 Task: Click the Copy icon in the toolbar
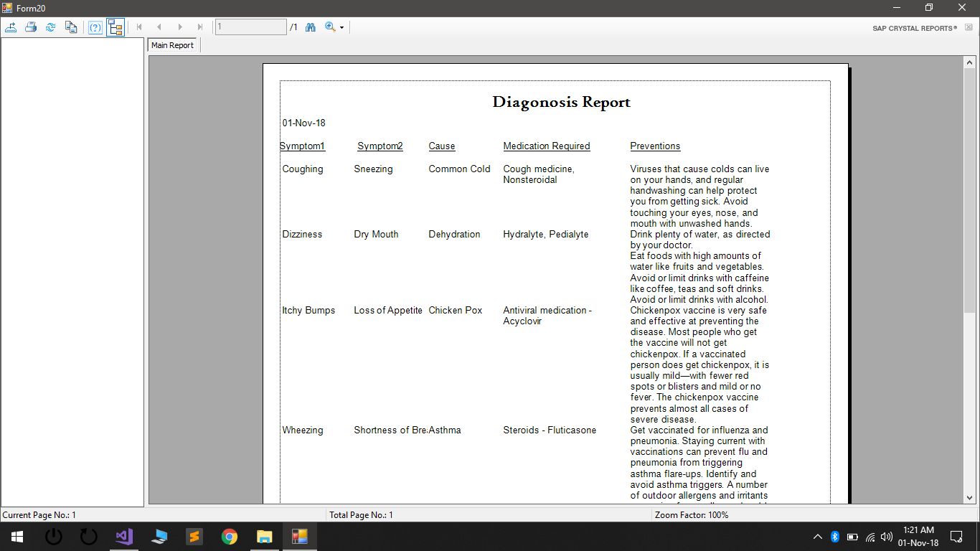(x=70, y=27)
